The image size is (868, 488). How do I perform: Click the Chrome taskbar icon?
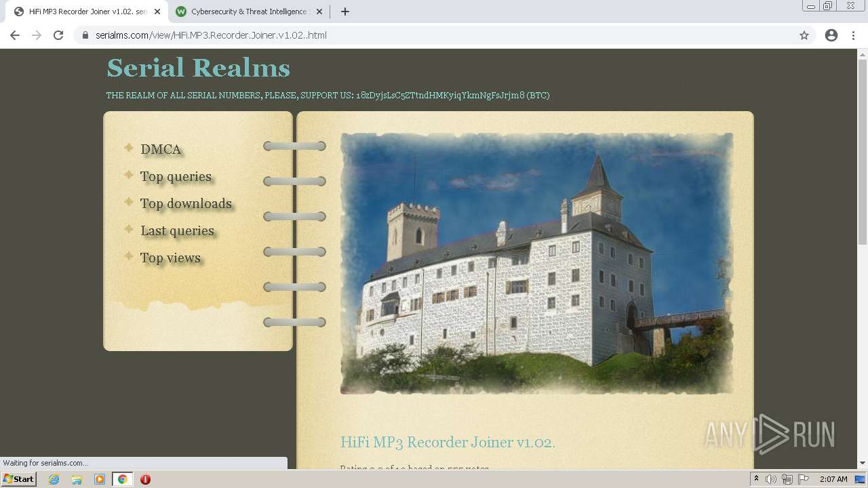122,479
